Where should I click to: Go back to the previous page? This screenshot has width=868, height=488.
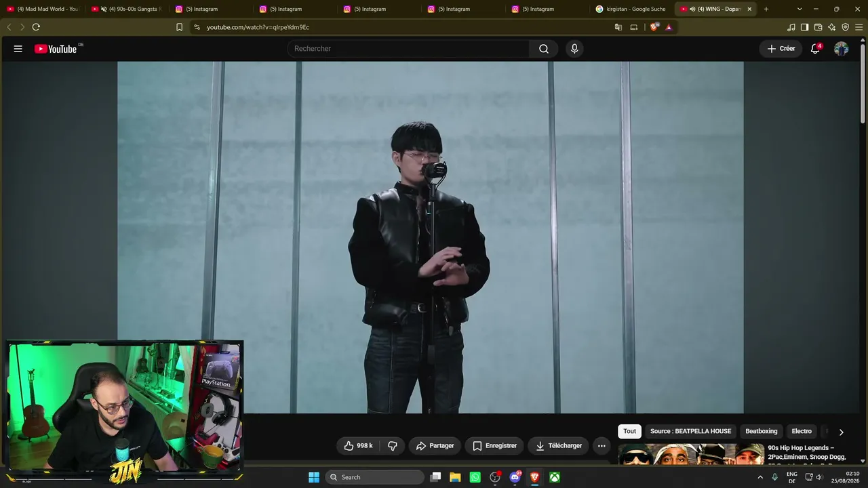(9, 27)
